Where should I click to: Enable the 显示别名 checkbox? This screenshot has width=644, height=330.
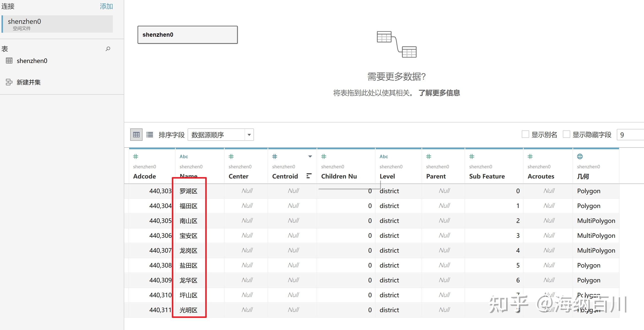(x=525, y=134)
